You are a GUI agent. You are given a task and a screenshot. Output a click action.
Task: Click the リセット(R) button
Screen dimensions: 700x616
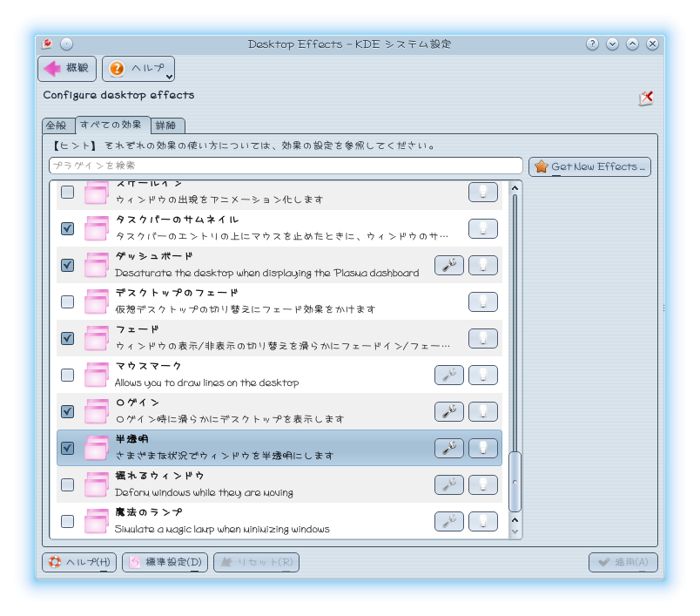(256, 562)
